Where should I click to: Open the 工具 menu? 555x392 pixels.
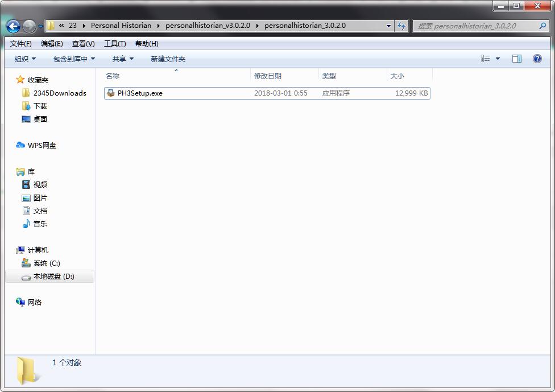(x=113, y=43)
